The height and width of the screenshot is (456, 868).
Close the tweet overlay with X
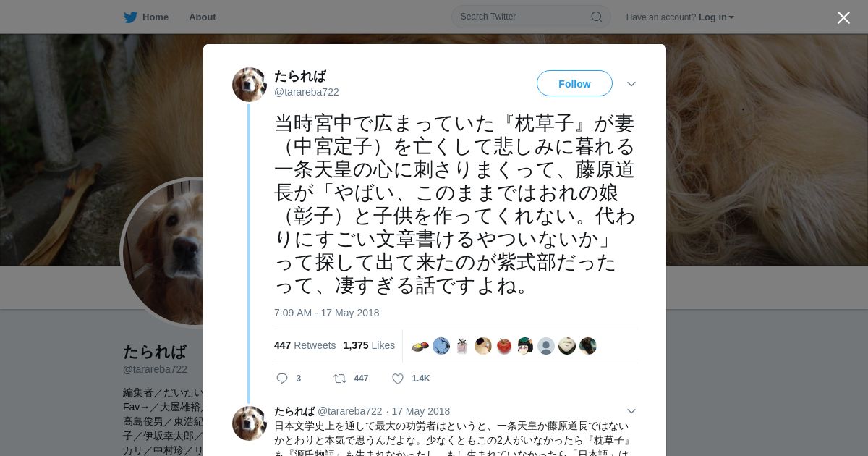click(x=843, y=17)
